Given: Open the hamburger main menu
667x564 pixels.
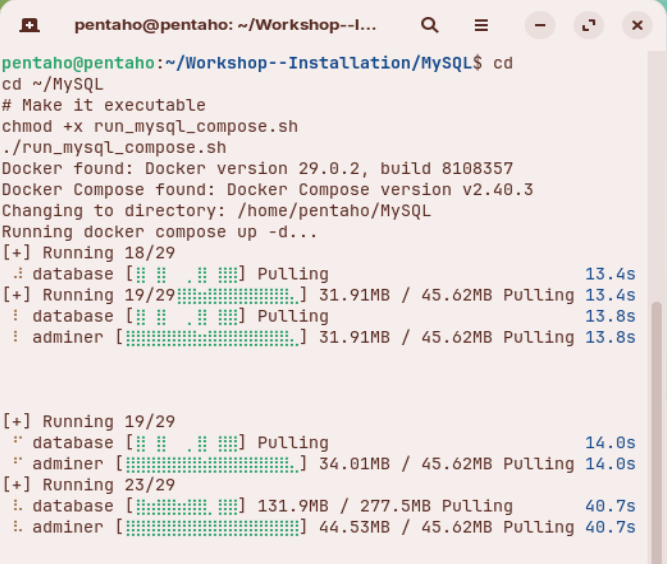Looking at the screenshot, I should point(481,25).
